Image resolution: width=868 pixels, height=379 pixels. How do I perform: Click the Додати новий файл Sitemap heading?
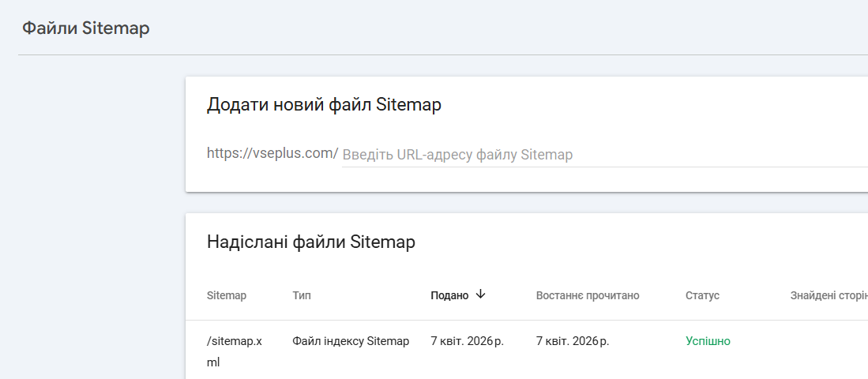(324, 105)
